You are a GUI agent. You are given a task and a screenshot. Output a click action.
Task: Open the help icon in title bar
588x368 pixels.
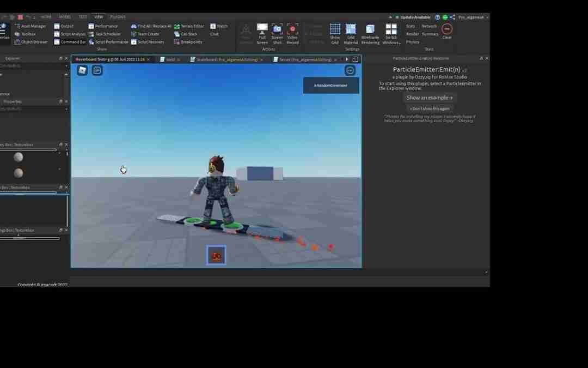[x=437, y=17]
